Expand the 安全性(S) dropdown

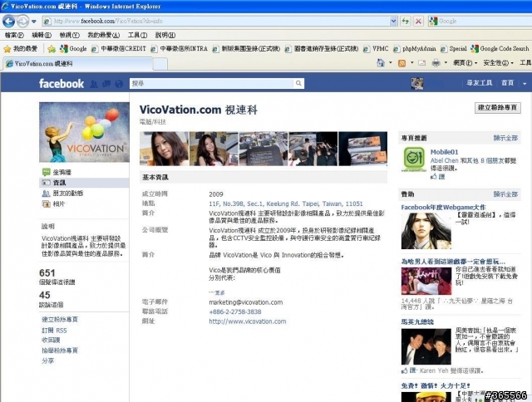498,63
